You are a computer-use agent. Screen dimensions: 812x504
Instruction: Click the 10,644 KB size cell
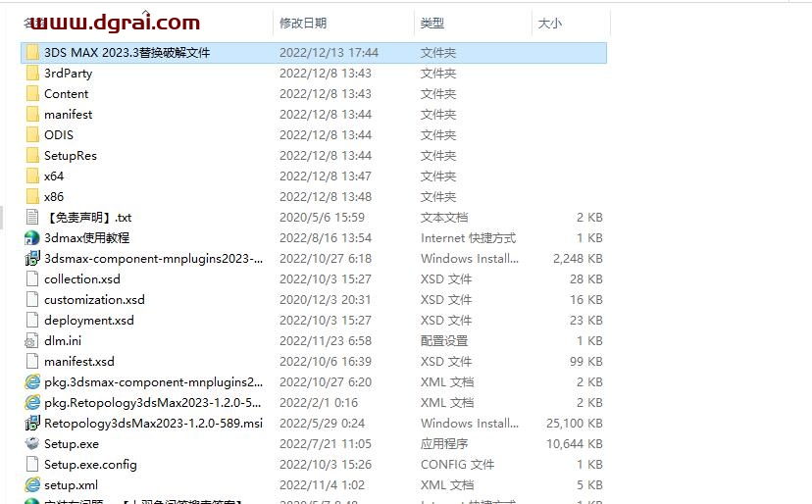tap(575, 444)
